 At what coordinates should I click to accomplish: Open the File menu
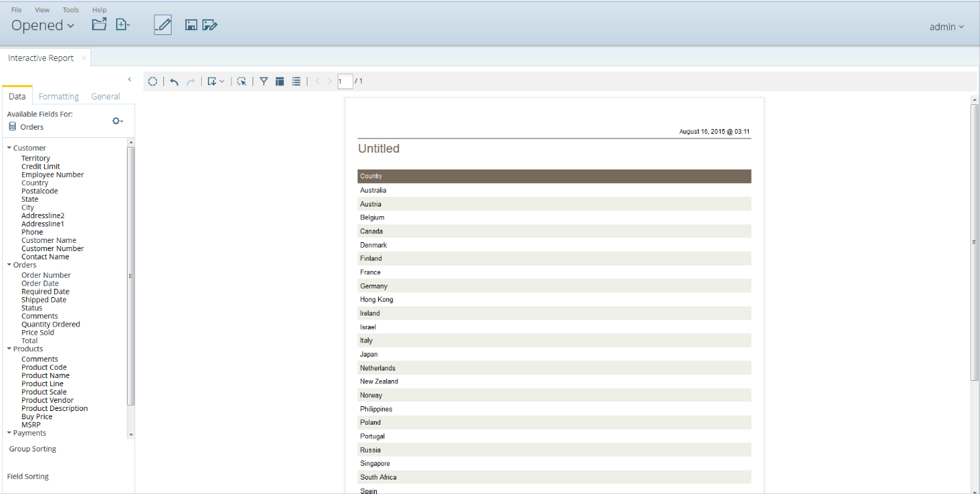coord(16,10)
